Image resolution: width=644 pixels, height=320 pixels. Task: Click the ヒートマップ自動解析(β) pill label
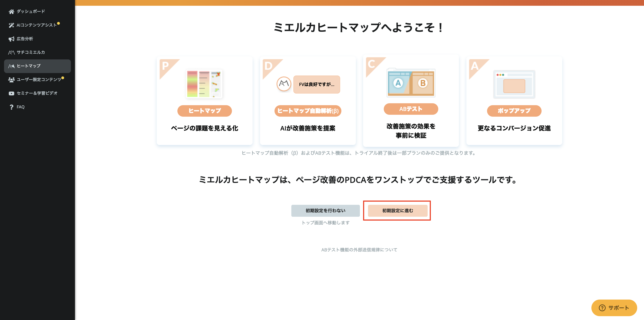point(308,111)
